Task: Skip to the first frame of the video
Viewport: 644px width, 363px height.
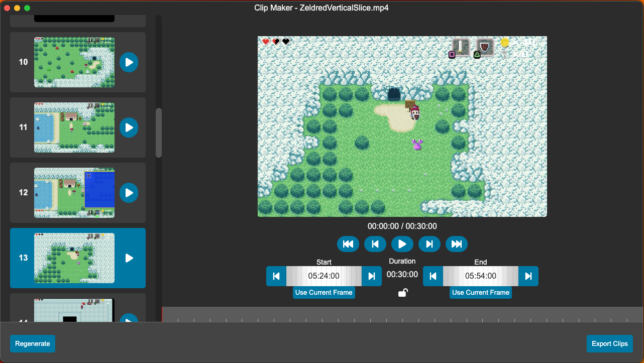Action: click(348, 244)
